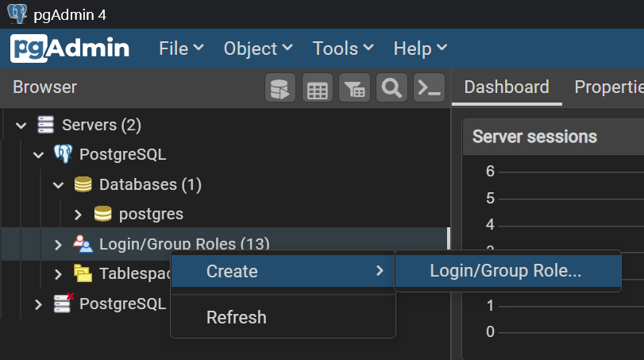Select the Databases (1) tree item

(x=150, y=184)
